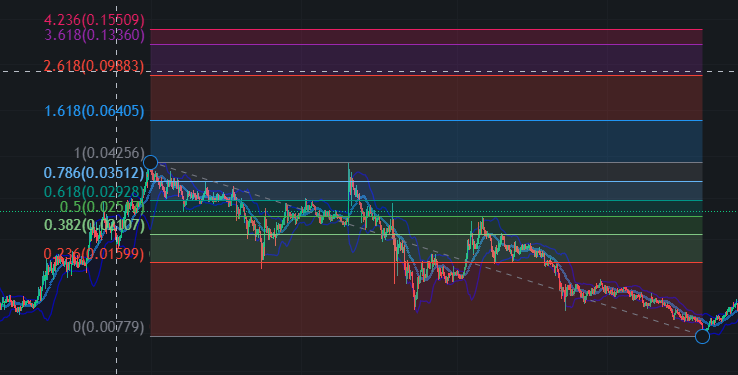
Task: Select the Fibonacci anchor handle at level 1
Action: (x=150, y=162)
